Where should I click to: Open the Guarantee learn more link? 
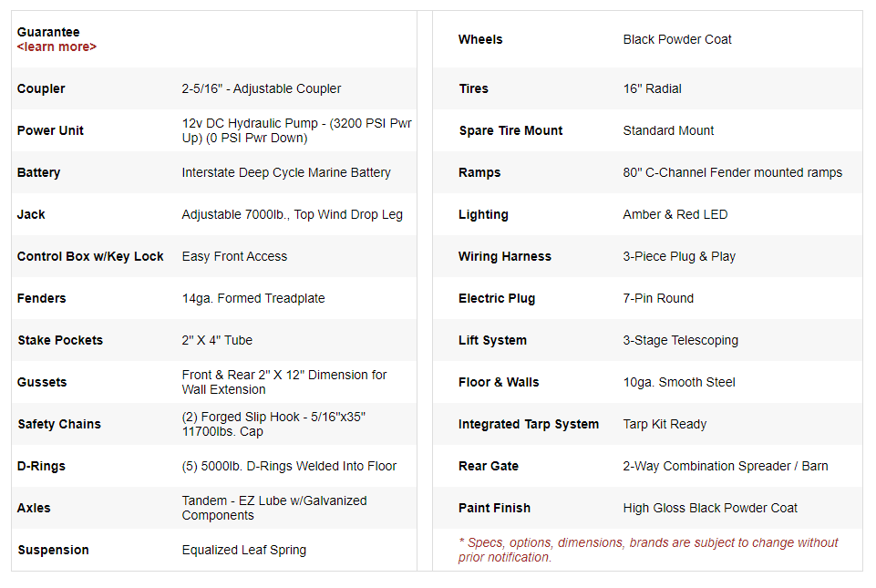[x=57, y=46]
